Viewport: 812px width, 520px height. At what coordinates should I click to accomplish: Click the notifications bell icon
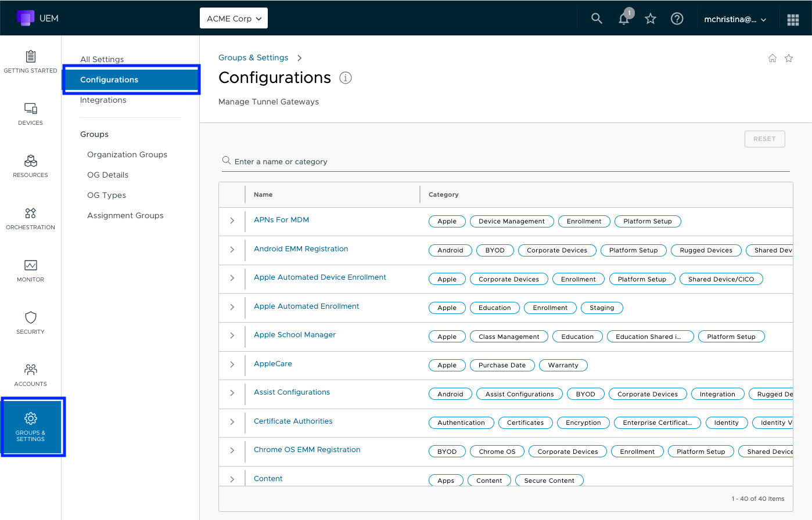pyautogui.click(x=624, y=19)
